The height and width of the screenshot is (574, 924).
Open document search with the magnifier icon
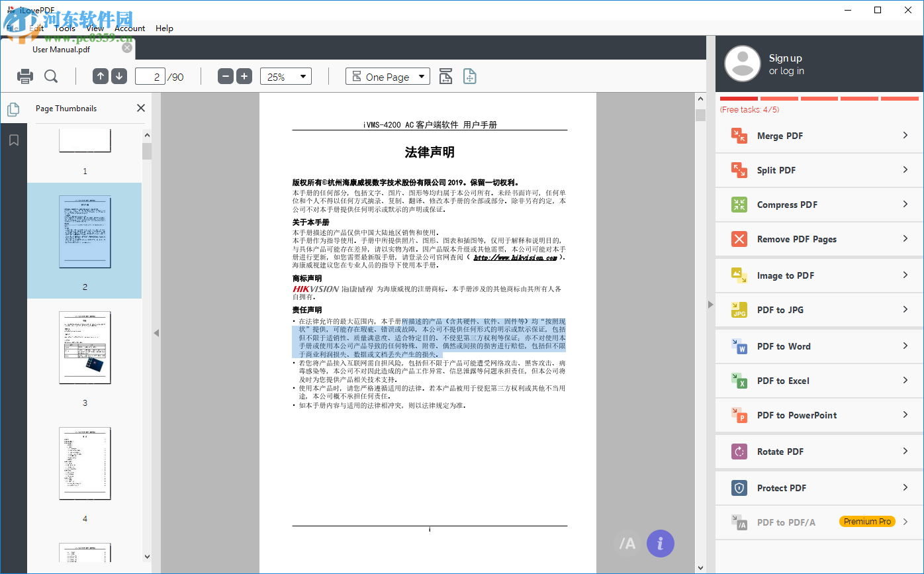52,76
